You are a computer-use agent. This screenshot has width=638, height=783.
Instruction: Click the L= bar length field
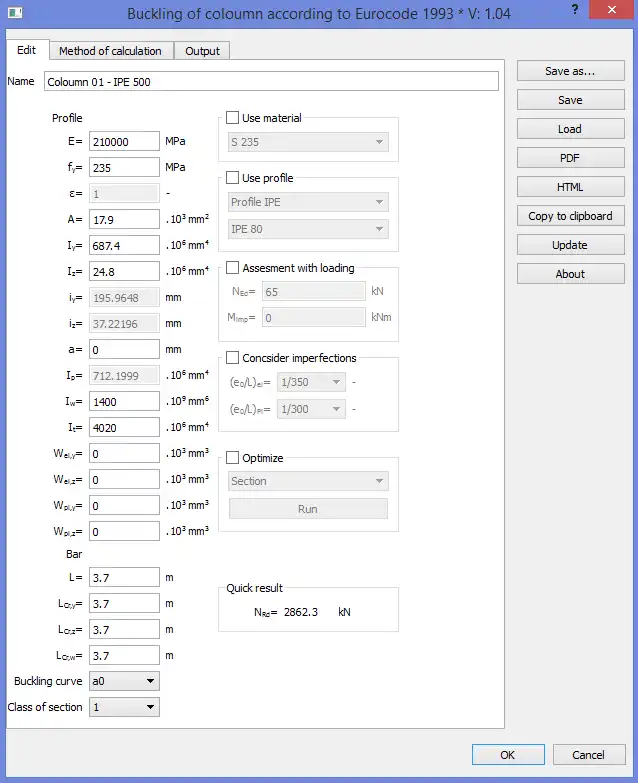tap(124, 577)
